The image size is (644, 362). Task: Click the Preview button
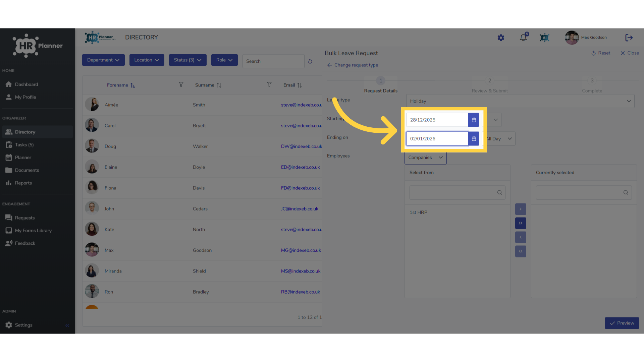click(622, 323)
